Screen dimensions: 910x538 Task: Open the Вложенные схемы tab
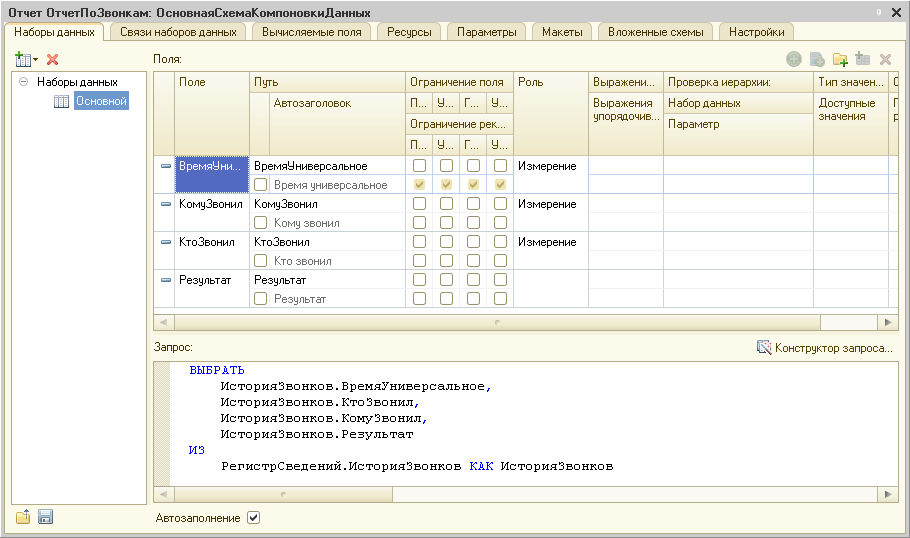tap(655, 32)
